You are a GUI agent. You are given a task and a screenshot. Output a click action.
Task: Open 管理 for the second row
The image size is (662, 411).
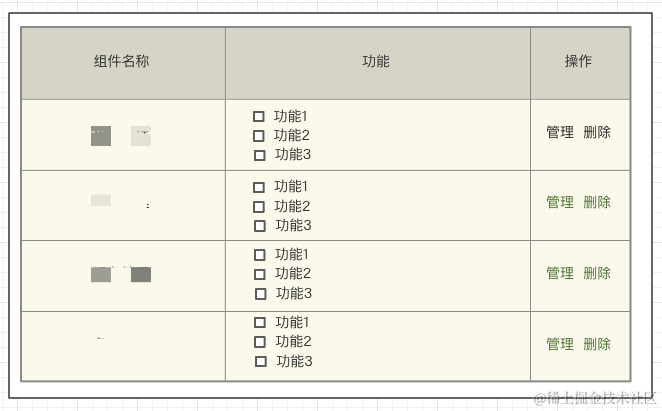pos(560,202)
